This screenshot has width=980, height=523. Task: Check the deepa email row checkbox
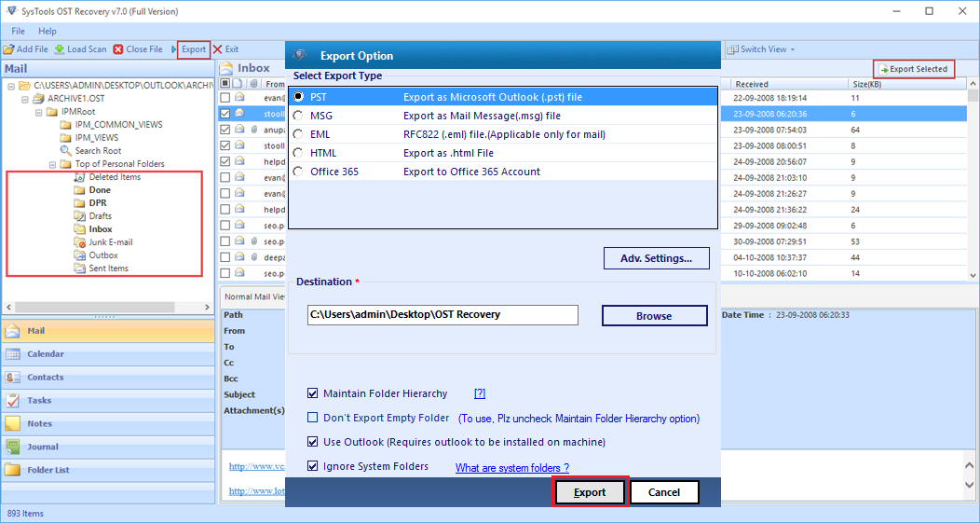click(x=225, y=257)
